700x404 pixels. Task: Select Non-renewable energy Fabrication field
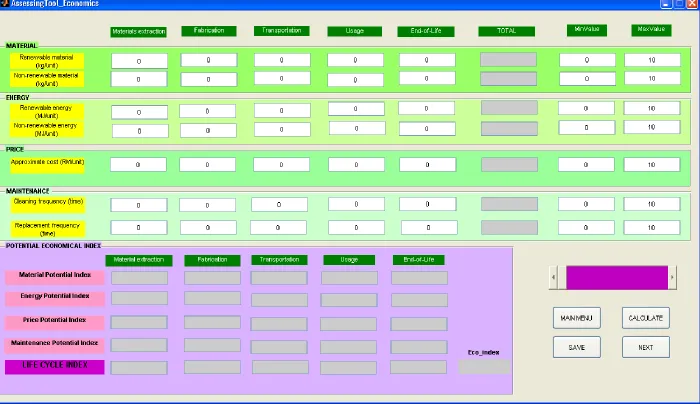pos(208,130)
